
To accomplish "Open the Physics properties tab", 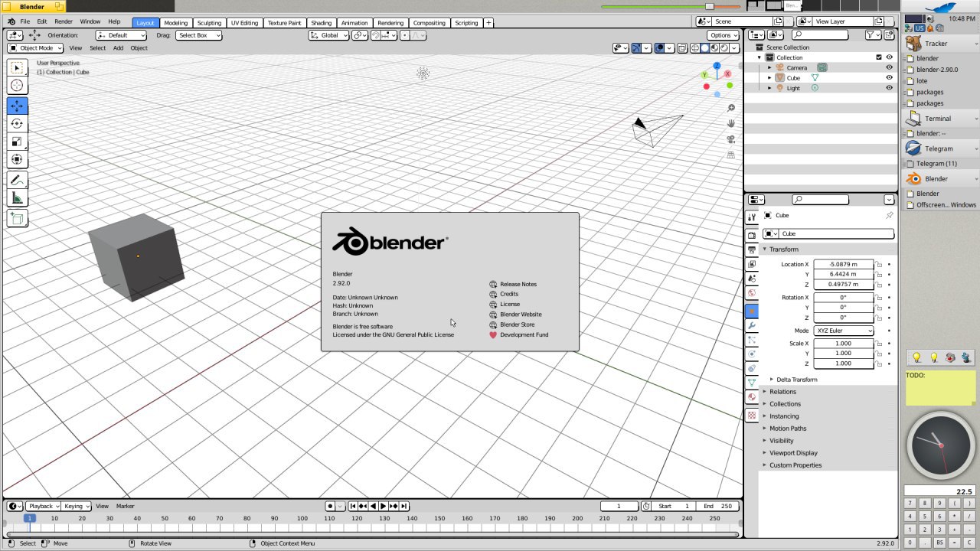I will click(752, 354).
